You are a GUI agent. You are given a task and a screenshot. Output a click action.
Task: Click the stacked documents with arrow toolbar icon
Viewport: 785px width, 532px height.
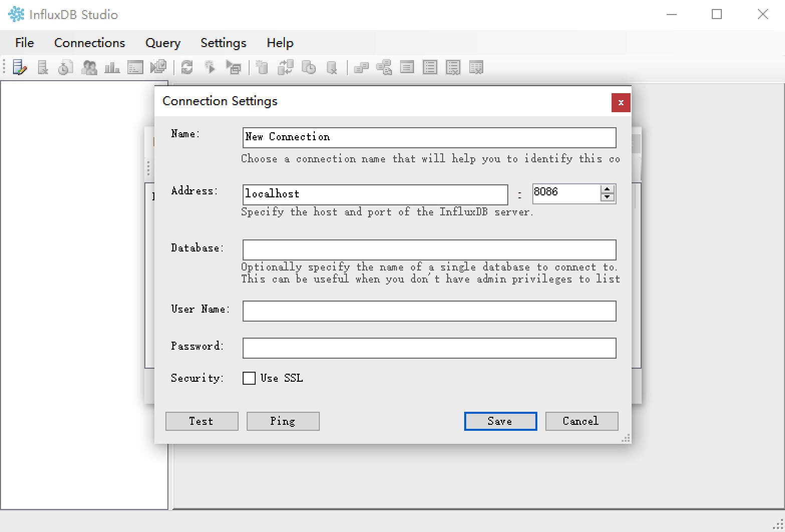[158, 67]
